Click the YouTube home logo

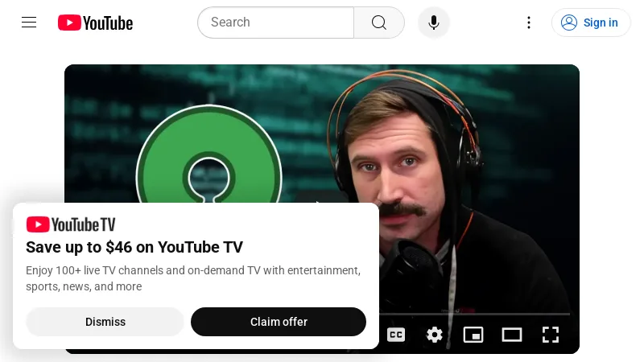[95, 23]
